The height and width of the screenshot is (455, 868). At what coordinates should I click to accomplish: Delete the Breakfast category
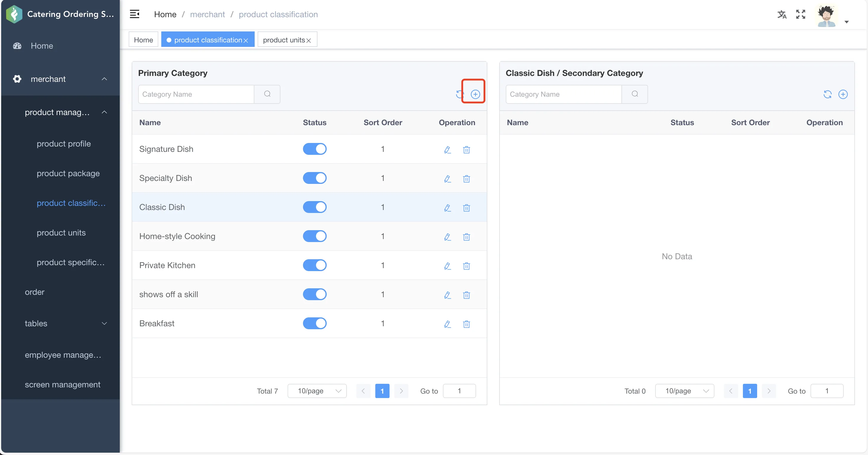(466, 324)
